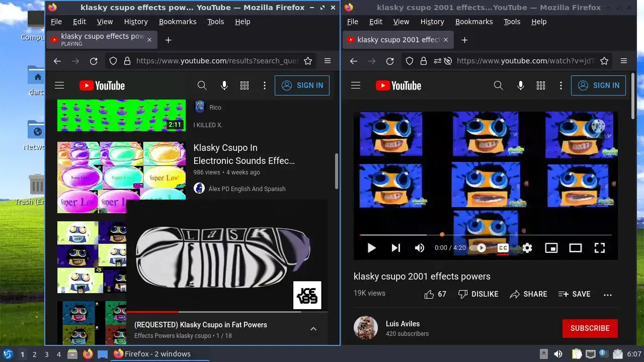Open Álex PD English And Spanish channel

pos(247,189)
